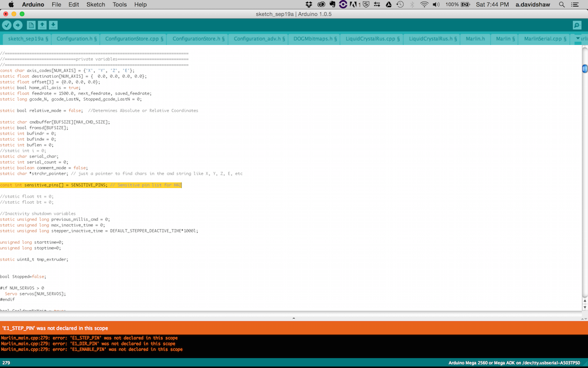Switch to the DOGMbitmaps.h tab
Screen dimensions: 588x368
314,39
